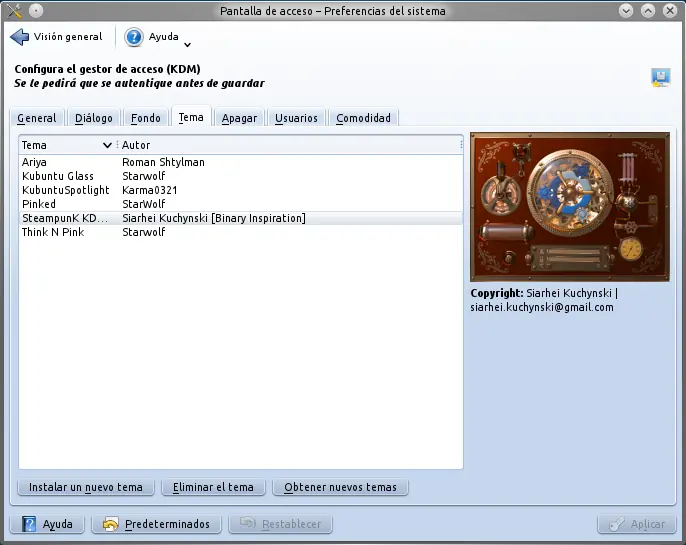Click the round pin button in title bar
This screenshot has height=545, width=686.
tap(36, 10)
